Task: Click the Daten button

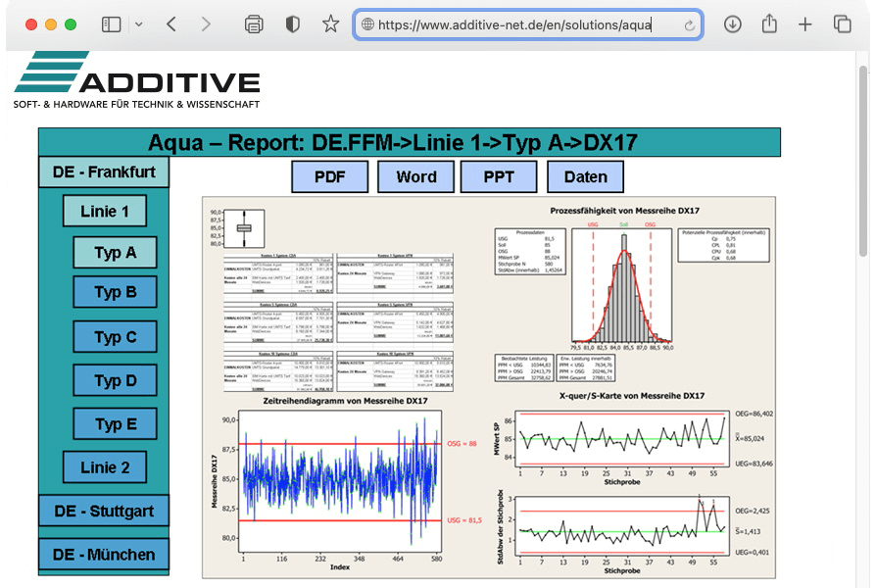Action: tap(586, 176)
